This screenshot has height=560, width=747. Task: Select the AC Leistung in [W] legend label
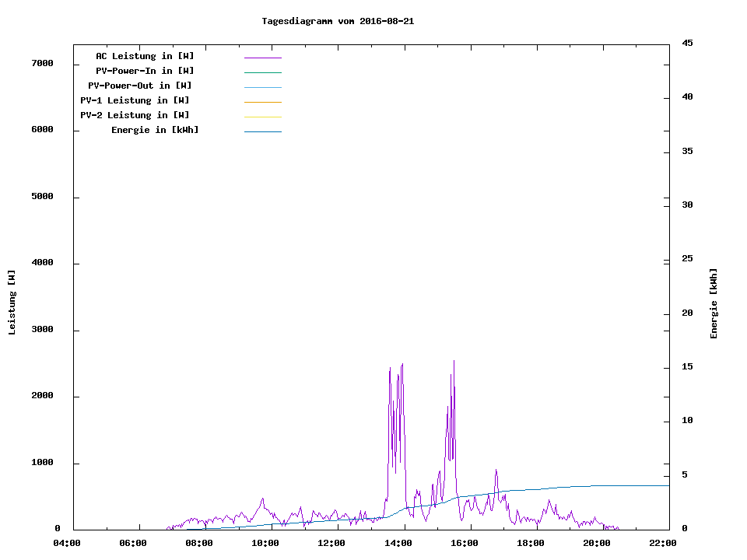point(145,56)
